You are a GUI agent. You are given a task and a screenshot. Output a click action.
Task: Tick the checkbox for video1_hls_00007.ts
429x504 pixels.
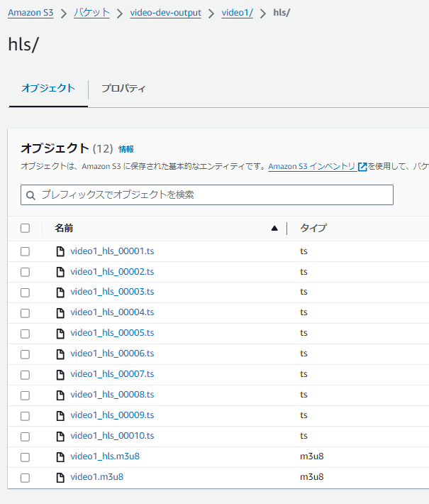tap(26, 375)
